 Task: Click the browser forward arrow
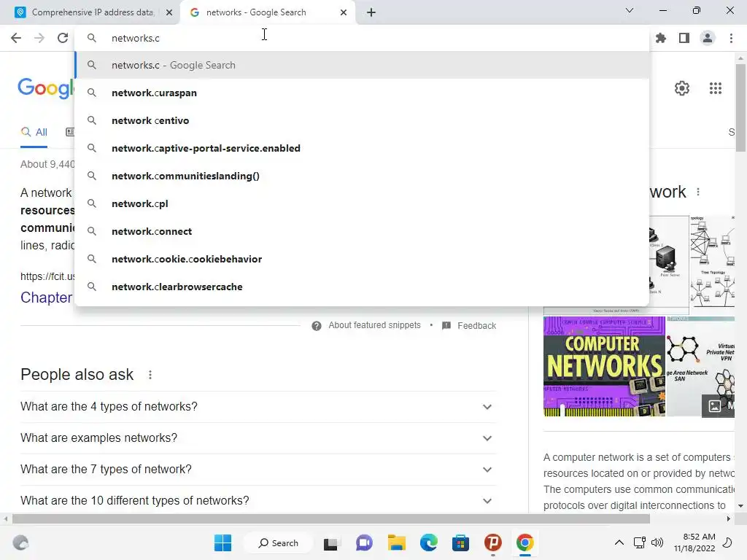[39, 38]
